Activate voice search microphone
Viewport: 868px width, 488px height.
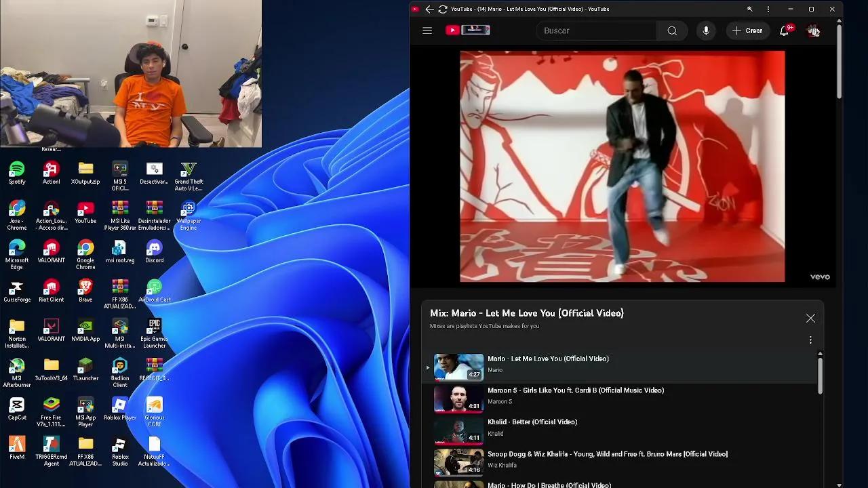[706, 30]
